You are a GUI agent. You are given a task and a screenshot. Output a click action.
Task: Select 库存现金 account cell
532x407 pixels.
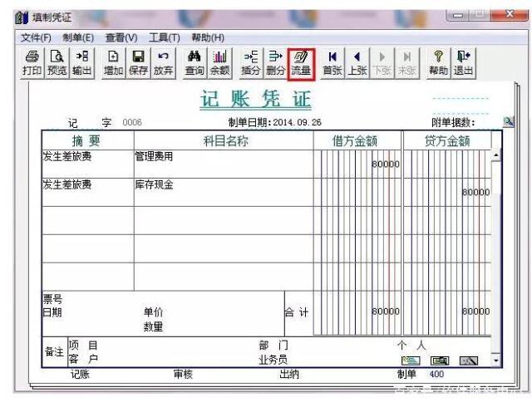coord(224,193)
